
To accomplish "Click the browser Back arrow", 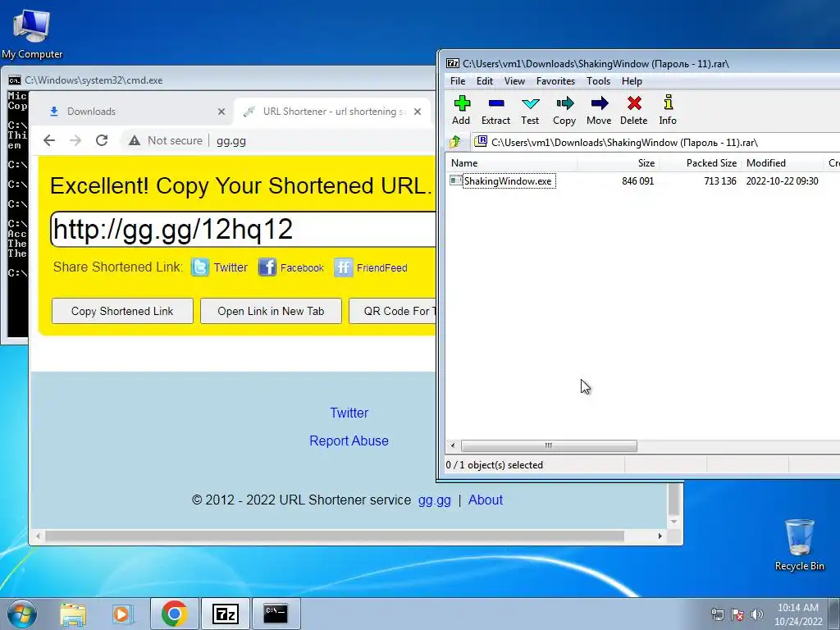I will (x=49, y=140).
